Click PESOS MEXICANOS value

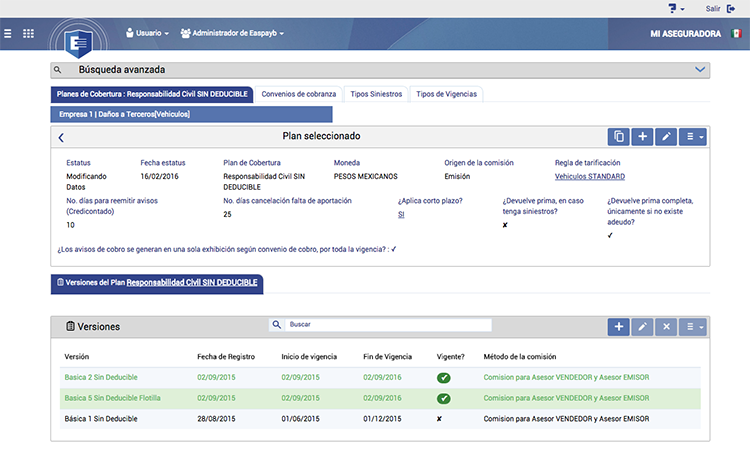(365, 176)
